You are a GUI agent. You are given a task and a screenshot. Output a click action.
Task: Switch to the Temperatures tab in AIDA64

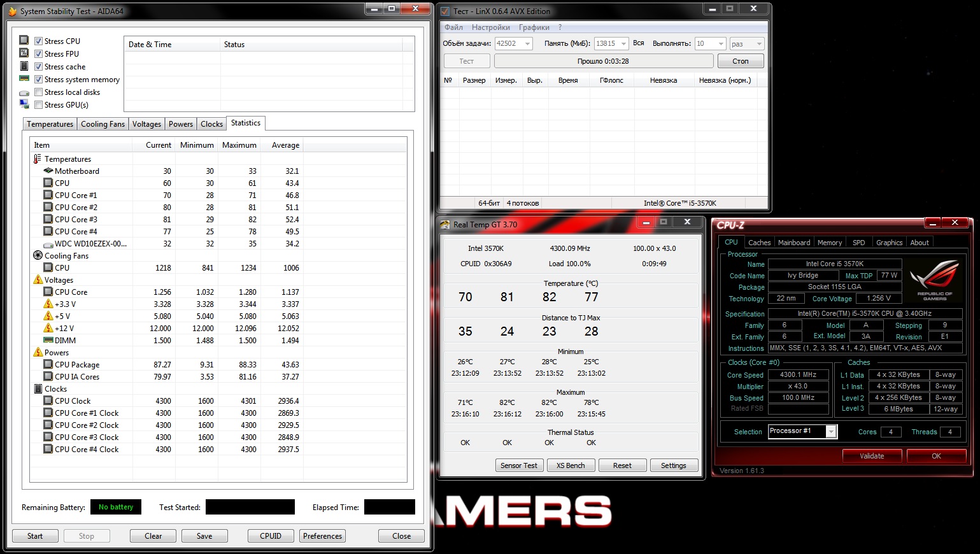tap(50, 124)
